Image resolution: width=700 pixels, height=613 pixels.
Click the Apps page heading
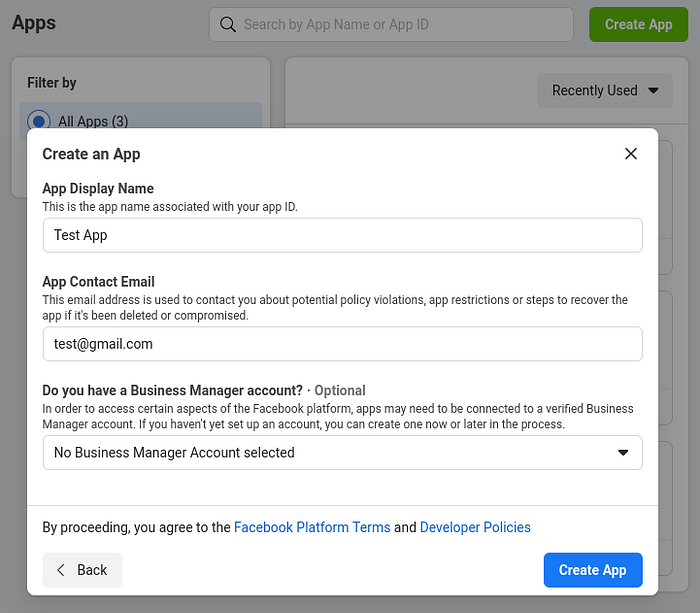[x=34, y=23]
